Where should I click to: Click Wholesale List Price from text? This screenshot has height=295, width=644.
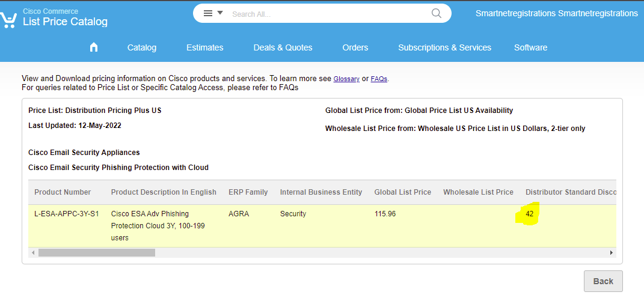pyautogui.click(x=455, y=129)
